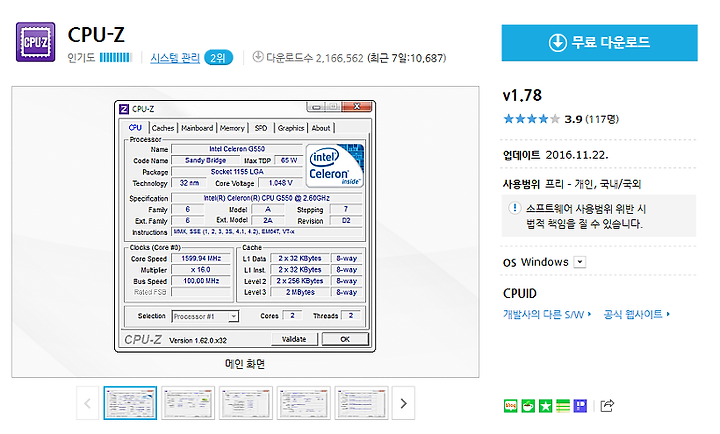Switch to the Memory tab
The image size is (720, 434).
click(232, 128)
